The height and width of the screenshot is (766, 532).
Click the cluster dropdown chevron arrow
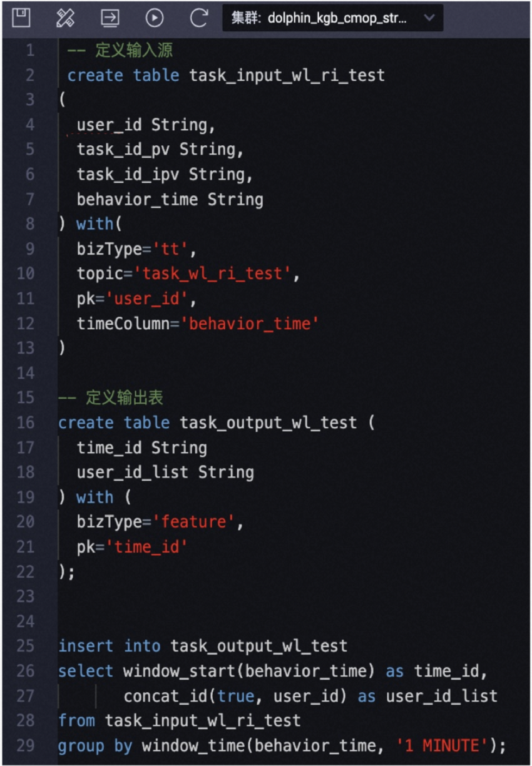(429, 18)
